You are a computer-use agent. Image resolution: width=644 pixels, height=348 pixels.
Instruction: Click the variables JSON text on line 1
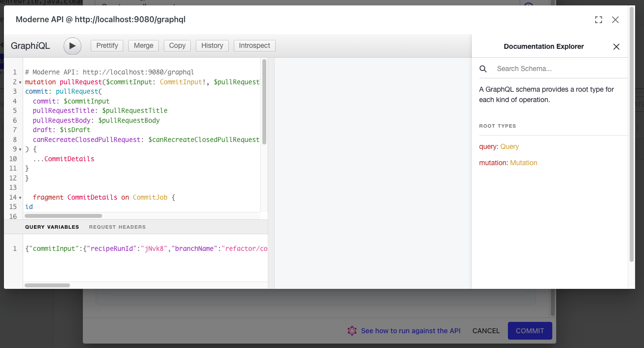[x=146, y=249]
